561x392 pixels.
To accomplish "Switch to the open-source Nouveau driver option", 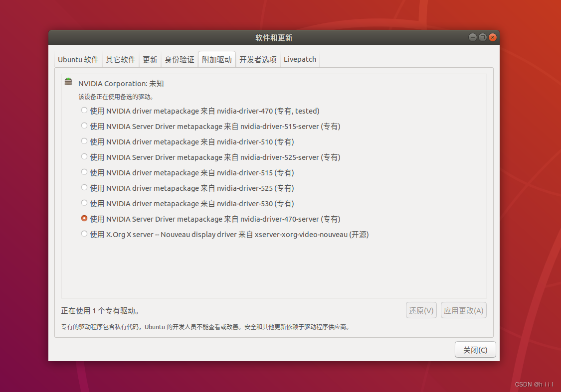I will click(84, 234).
